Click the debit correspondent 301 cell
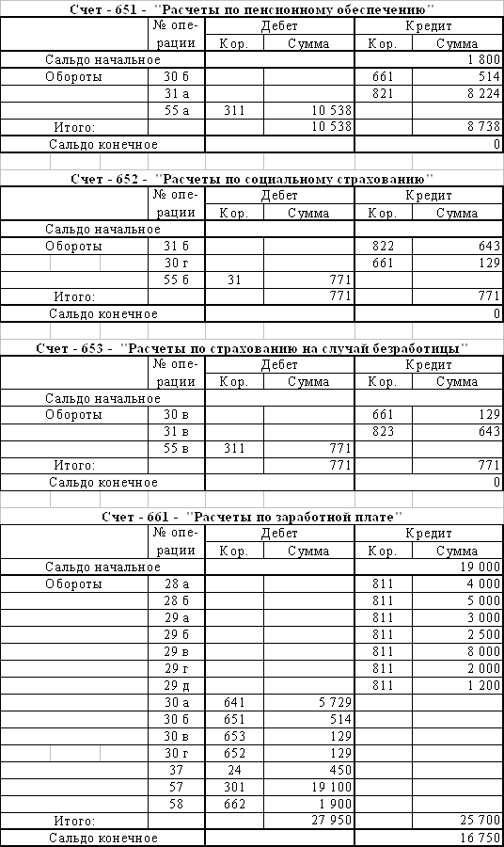 (x=234, y=787)
